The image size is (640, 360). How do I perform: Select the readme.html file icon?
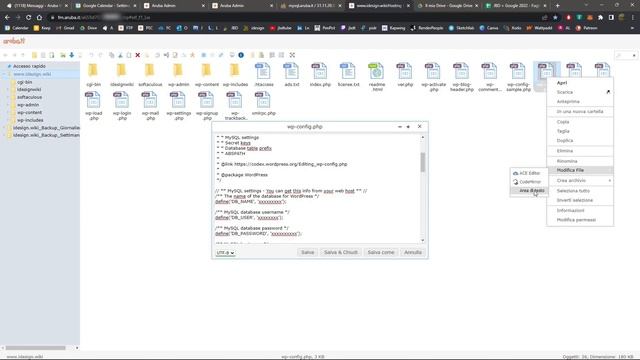376,71
